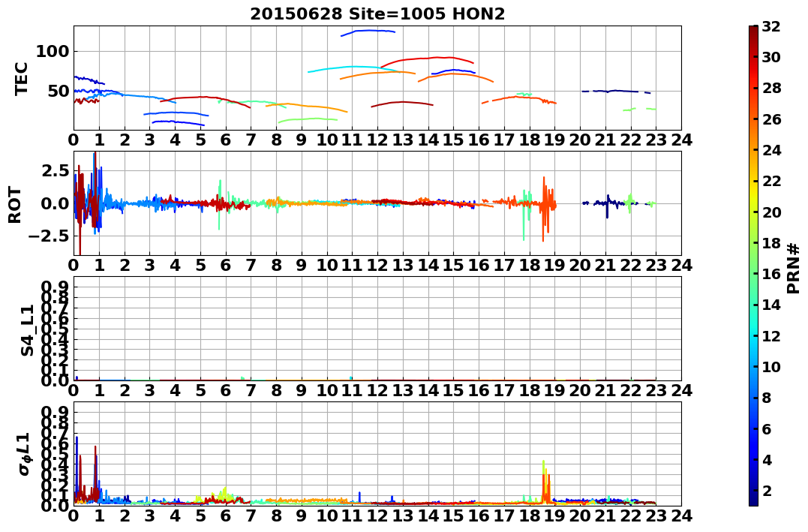Click the 14 tick on the PRN colorbar
Viewport: 808px width, 532px height.
tap(771, 305)
